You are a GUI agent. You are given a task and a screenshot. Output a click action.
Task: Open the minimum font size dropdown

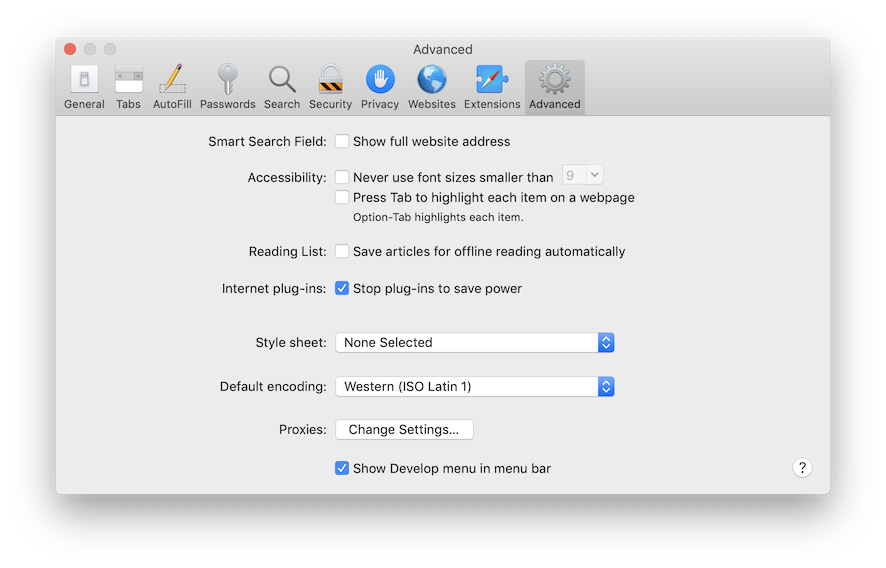(x=582, y=176)
